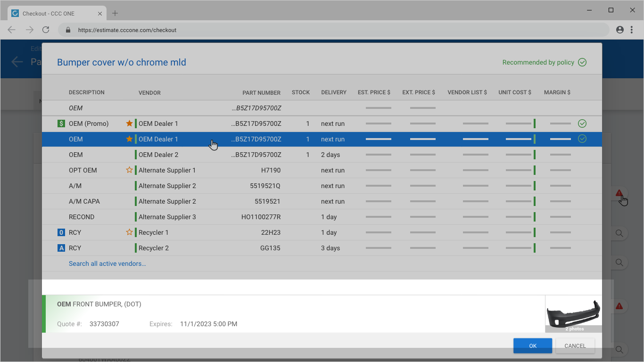
Task: Open the bumper photo thumbnail
Action: click(573, 314)
